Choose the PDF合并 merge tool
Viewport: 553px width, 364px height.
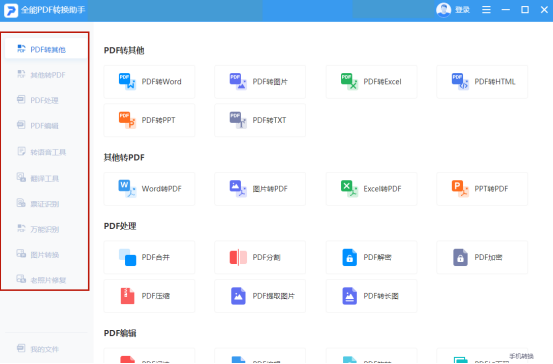[x=149, y=257]
